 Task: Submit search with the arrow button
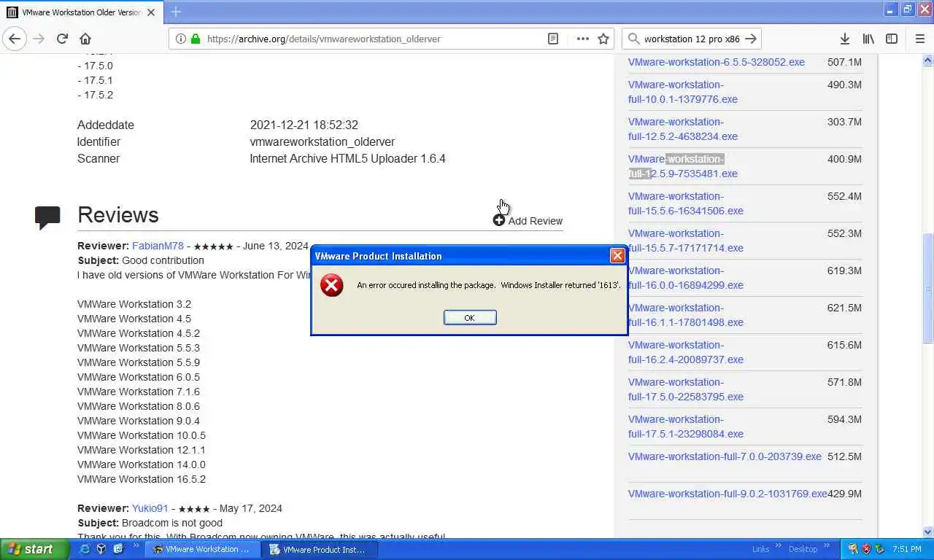click(x=750, y=39)
